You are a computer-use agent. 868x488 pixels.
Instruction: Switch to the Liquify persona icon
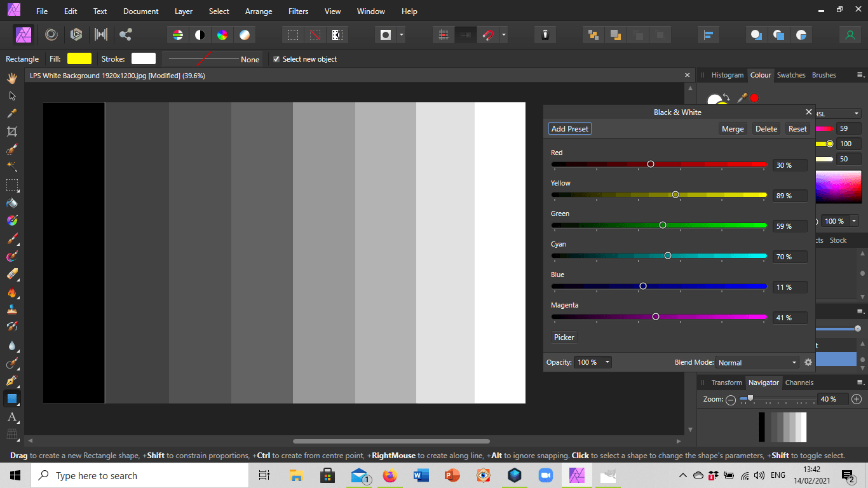click(x=51, y=35)
